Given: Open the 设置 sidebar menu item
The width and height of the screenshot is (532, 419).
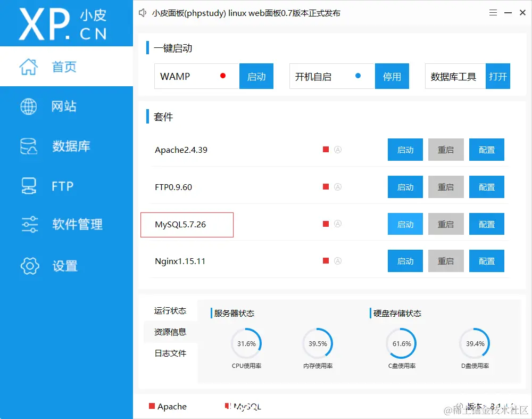Looking at the screenshot, I should (66, 266).
